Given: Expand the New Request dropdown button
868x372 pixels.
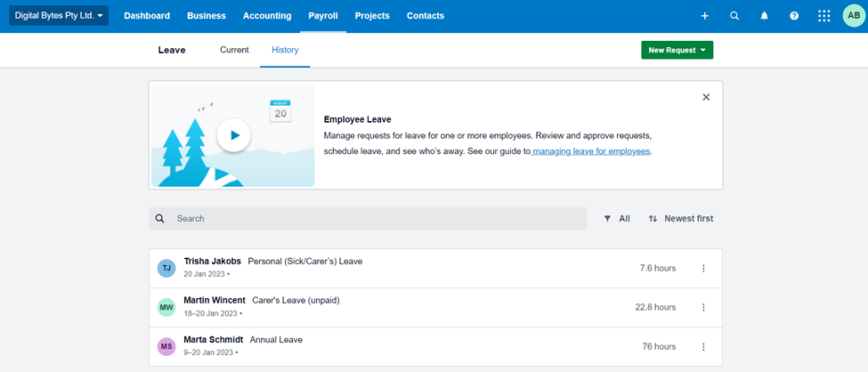Looking at the screenshot, I should pyautogui.click(x=677, y=50).
